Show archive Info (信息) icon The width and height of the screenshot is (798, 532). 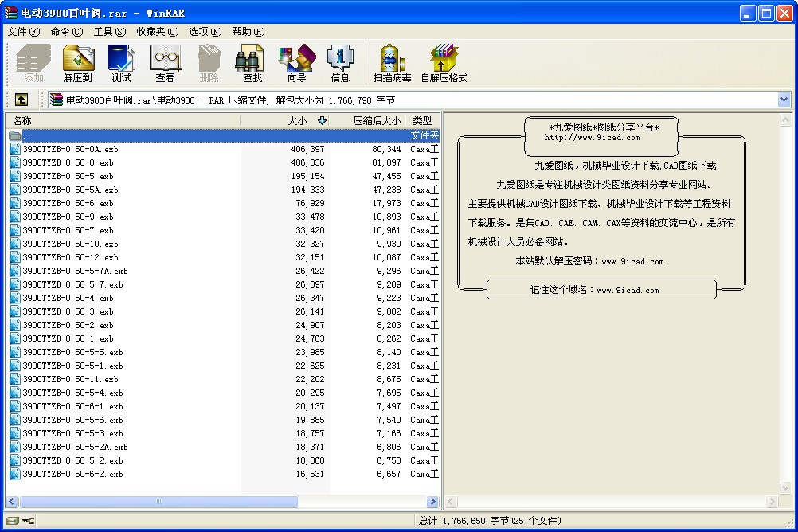340,63
